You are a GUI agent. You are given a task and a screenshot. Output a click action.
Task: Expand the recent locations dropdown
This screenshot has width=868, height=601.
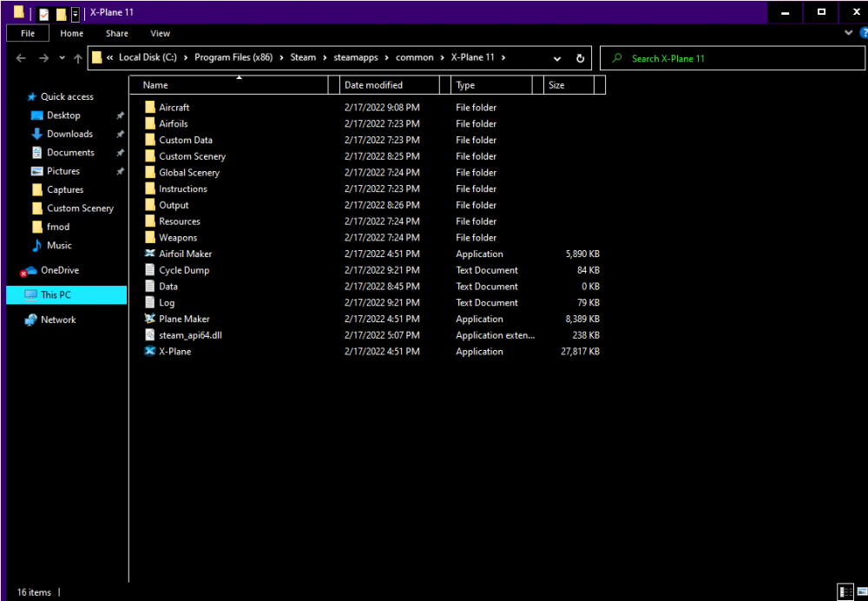coord(62,58)
